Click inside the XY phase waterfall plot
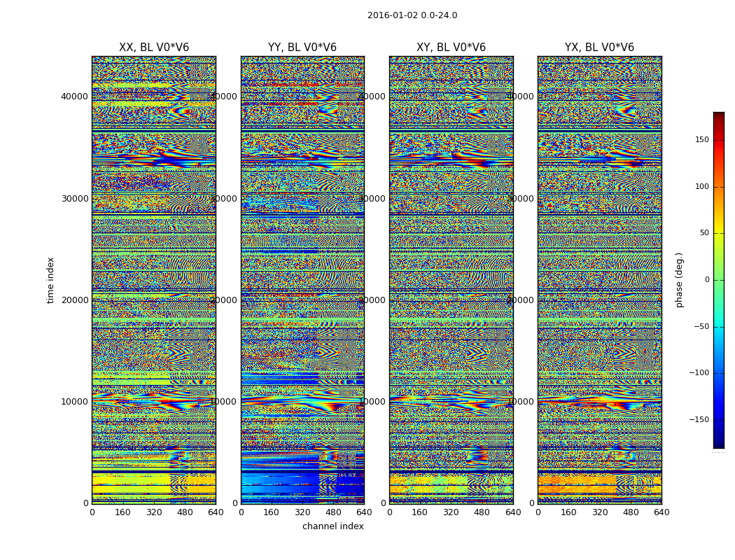The image size is (735, 560). [x=451, y=280]
